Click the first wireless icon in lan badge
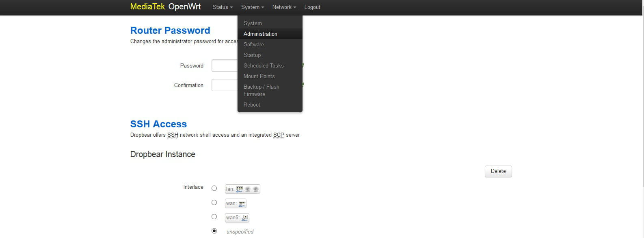This screenshot has height=238, width=644. [248, 189]
